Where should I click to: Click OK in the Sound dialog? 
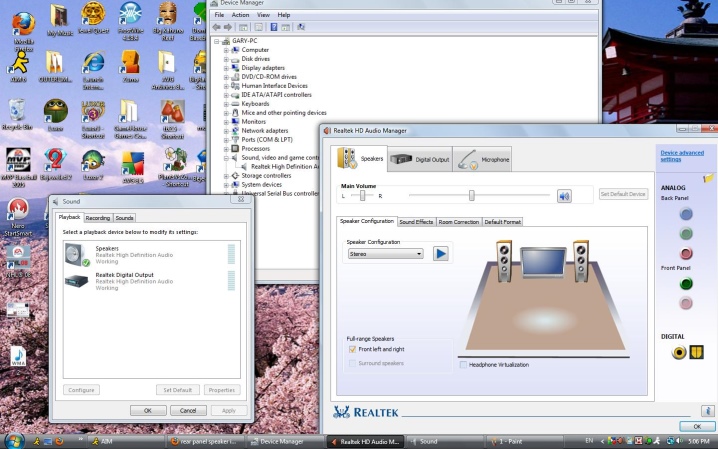tap(148, 411)
